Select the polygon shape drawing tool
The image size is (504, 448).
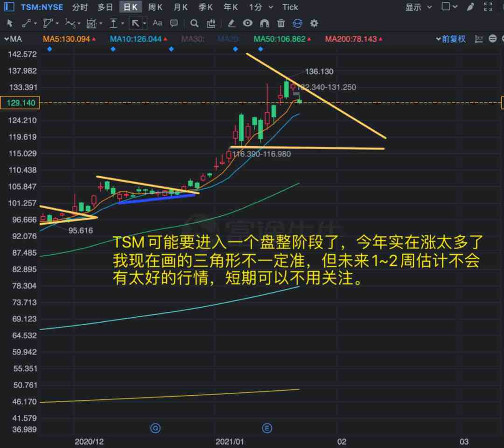[48, 23]
